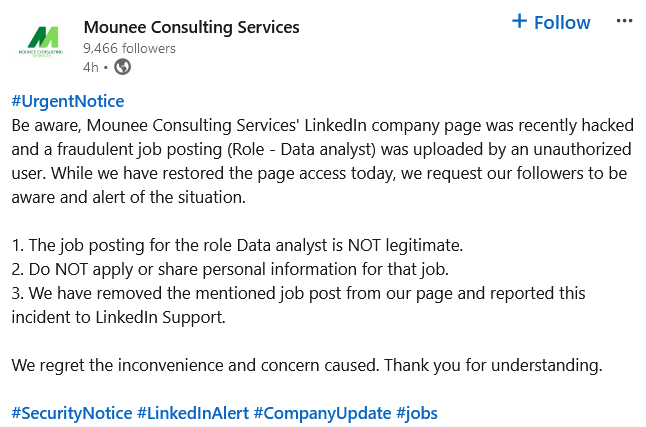Open the #CompanyUpdate hashtag
646x427 pixels.
323,413
